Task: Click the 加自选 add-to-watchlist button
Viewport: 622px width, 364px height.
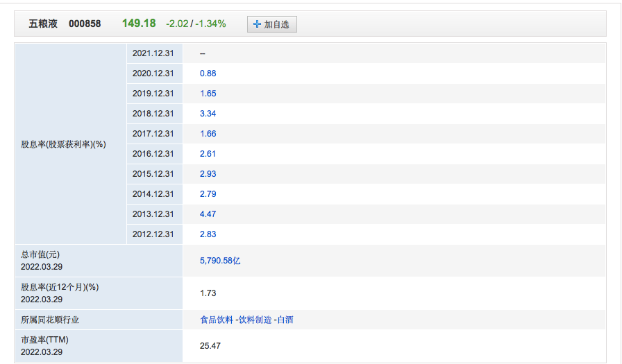Action: pos(271,24)
